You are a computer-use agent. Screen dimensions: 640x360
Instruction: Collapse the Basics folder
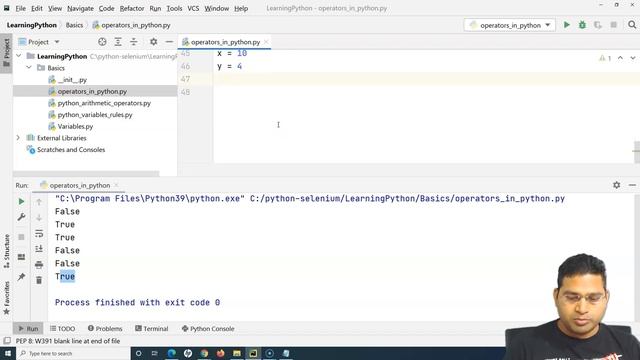click(29, 67)
